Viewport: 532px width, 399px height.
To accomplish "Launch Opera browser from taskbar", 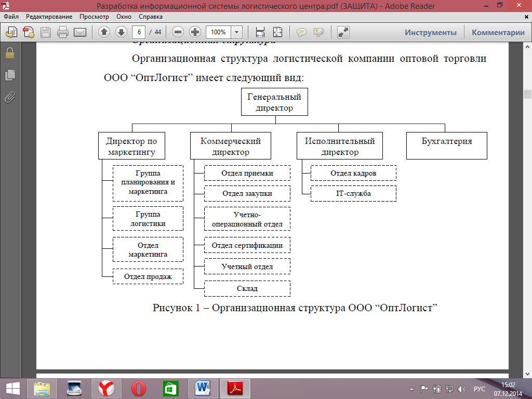I will click(x=139, y=389).
